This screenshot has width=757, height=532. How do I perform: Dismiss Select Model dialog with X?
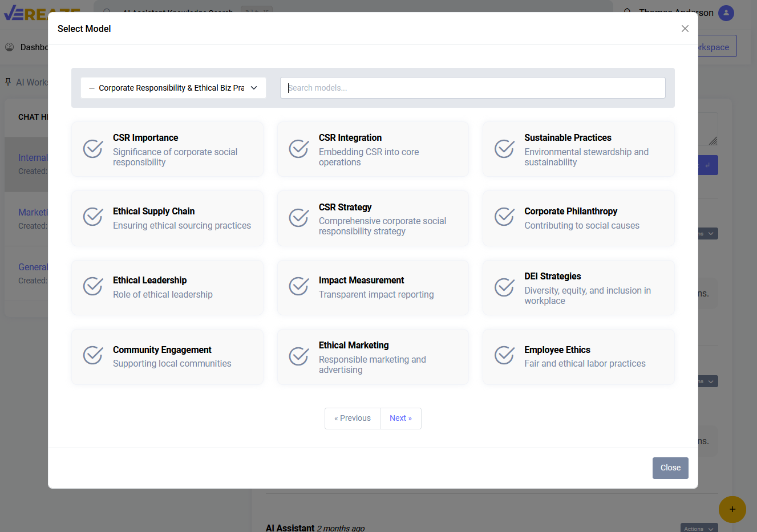tap(685, 29)
